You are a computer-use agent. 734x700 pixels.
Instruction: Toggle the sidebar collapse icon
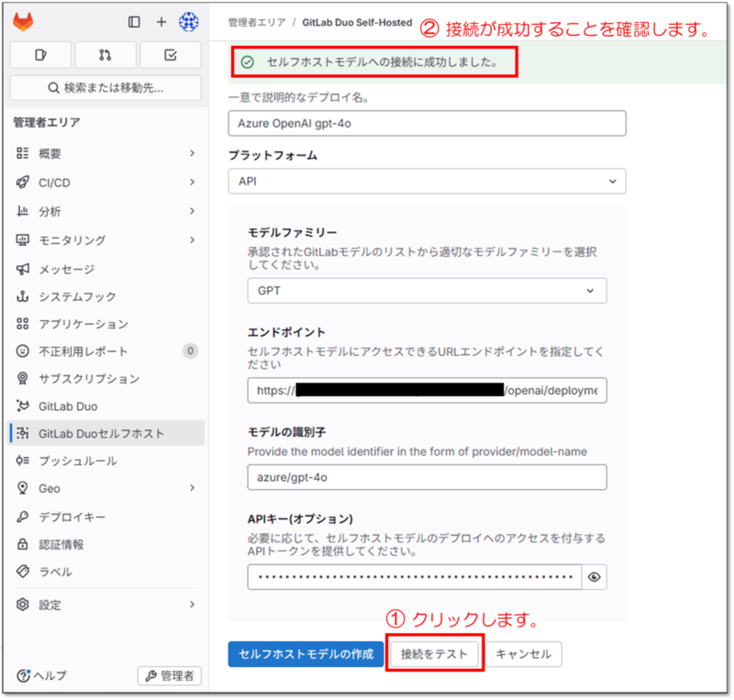coord(134,22)
